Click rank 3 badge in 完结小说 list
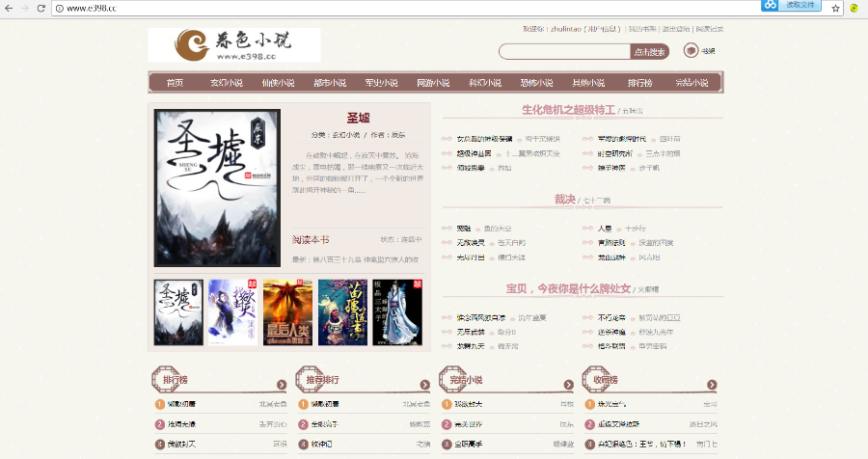 click(x=447, y=444)
